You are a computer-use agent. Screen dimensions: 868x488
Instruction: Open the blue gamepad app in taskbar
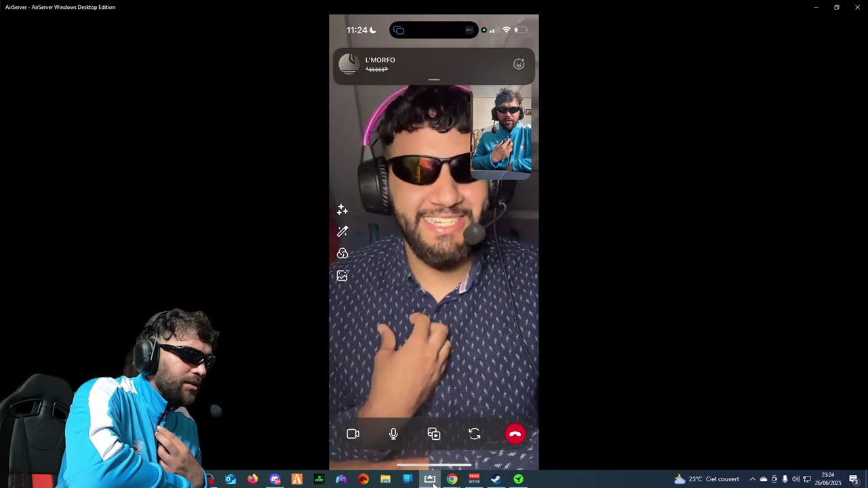click(341, 479)
